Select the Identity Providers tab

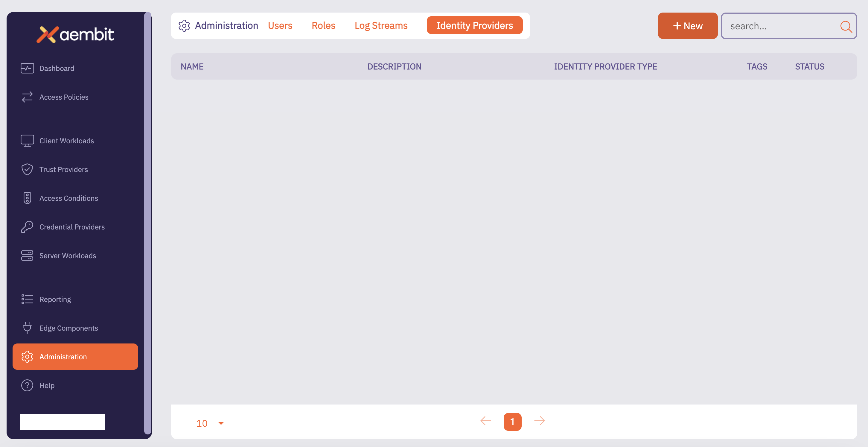(x=474, y=25)
